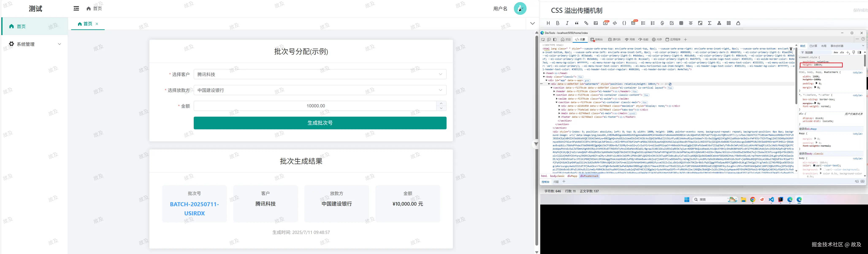Toggle sidebar collapse with the hamburger icon
The image size is (868, 254).
pos(76,8)
